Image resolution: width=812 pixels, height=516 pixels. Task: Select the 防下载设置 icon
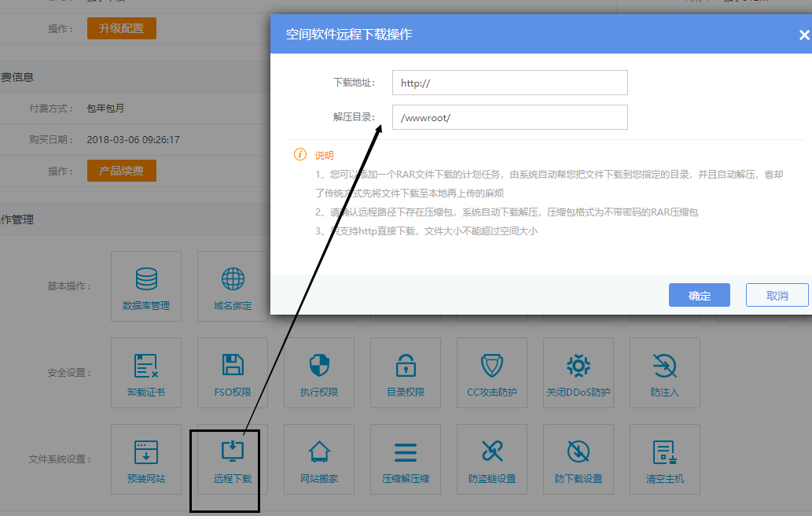tap(578, 459)
